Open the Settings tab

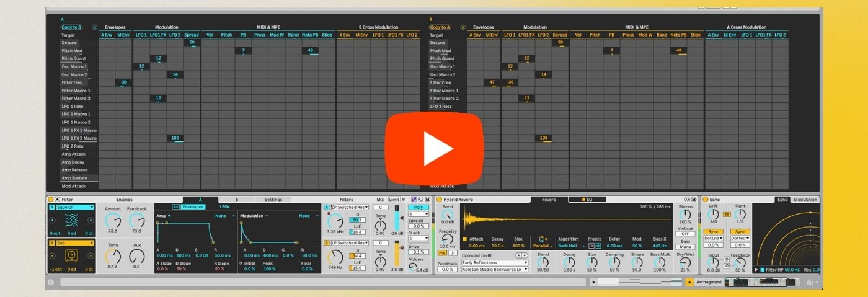point(273,200)
